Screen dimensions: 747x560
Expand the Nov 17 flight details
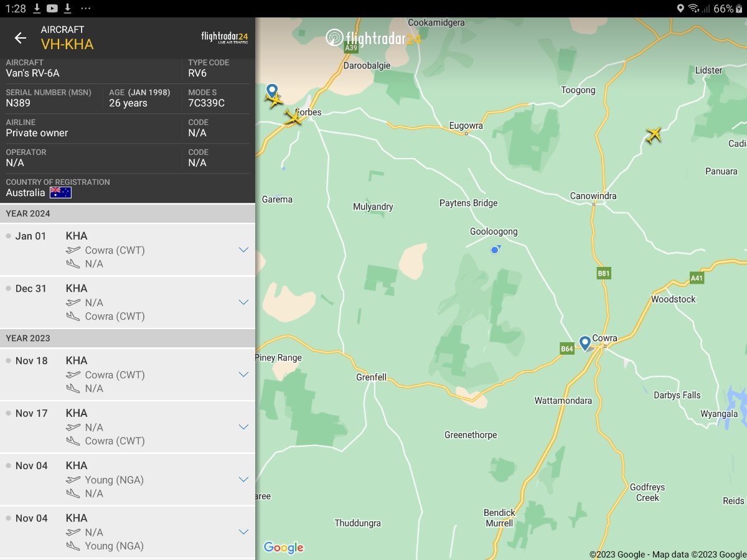click(x=243, y=427)
